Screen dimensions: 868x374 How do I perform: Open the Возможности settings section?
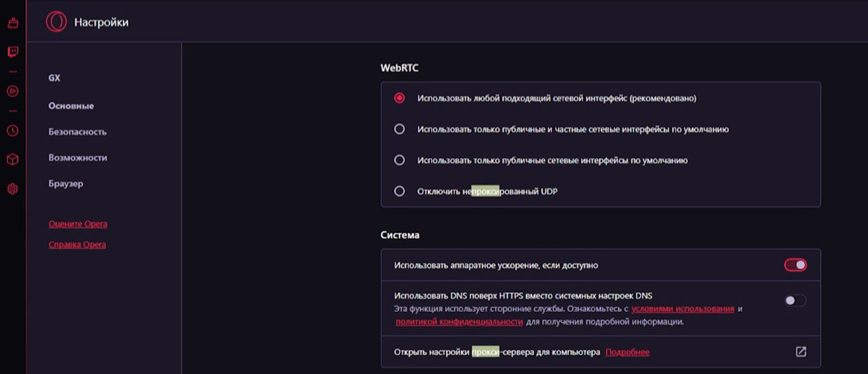pyautogui.click(x=77, y=157)
